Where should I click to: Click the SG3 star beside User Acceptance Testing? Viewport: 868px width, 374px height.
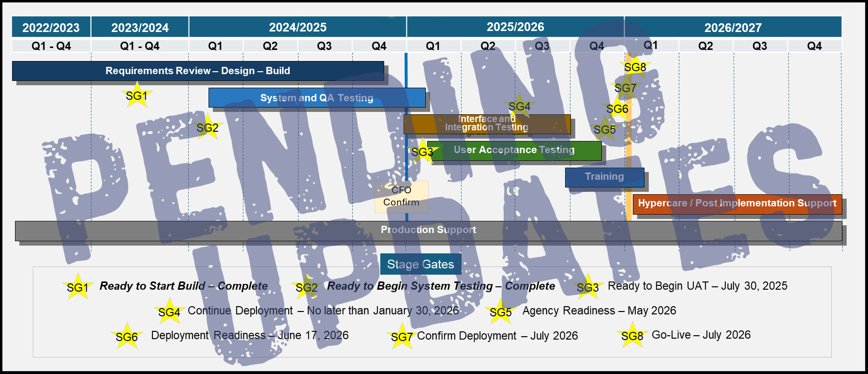coord(422,151)
